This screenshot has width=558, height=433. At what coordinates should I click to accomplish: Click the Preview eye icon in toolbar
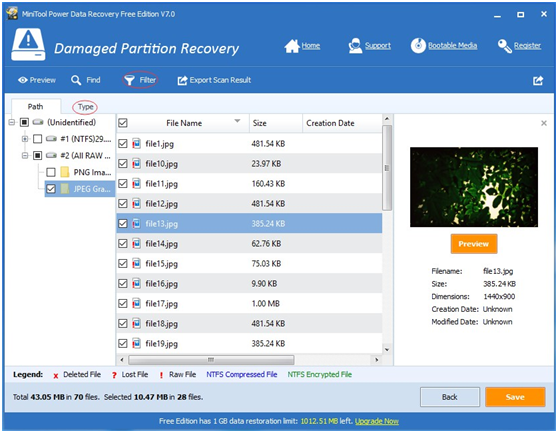coord(23,80)
